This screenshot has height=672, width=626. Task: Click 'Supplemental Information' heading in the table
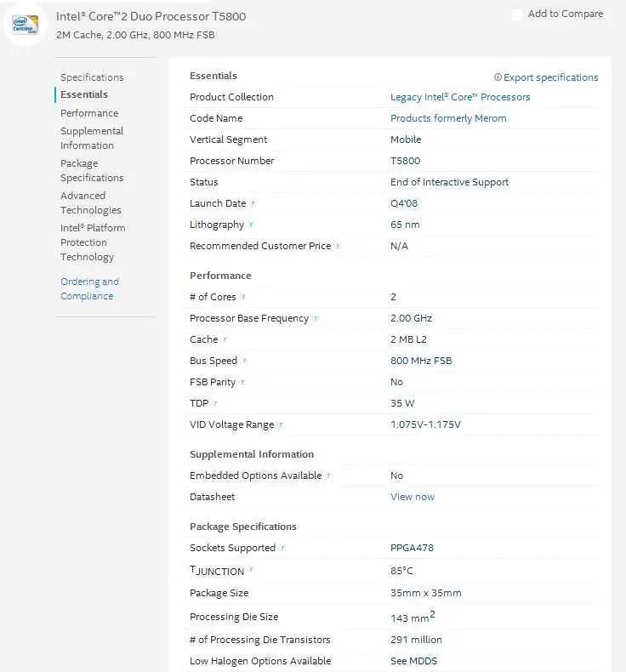(252, 454)
